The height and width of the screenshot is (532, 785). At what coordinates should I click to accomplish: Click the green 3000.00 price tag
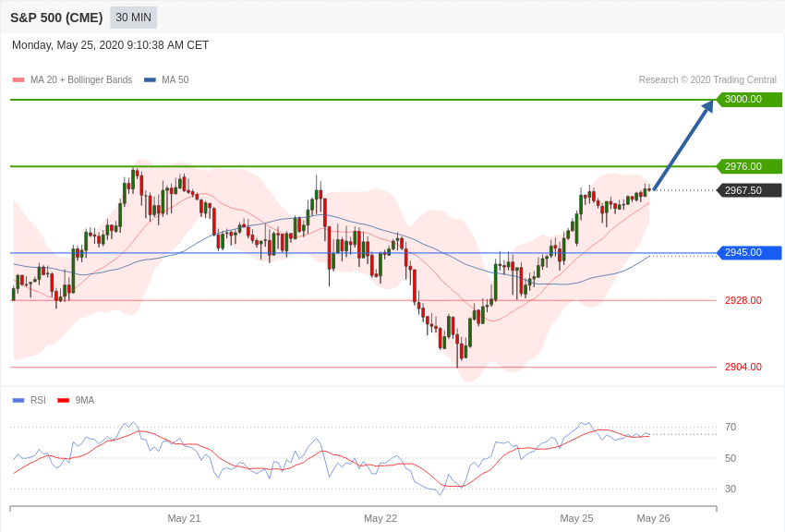pyautogui.click(x=750, y=99)
